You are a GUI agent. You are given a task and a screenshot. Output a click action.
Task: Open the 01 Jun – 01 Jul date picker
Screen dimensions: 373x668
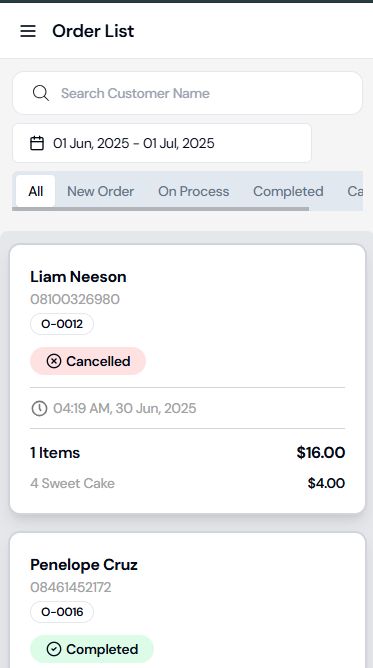point(162,143)
